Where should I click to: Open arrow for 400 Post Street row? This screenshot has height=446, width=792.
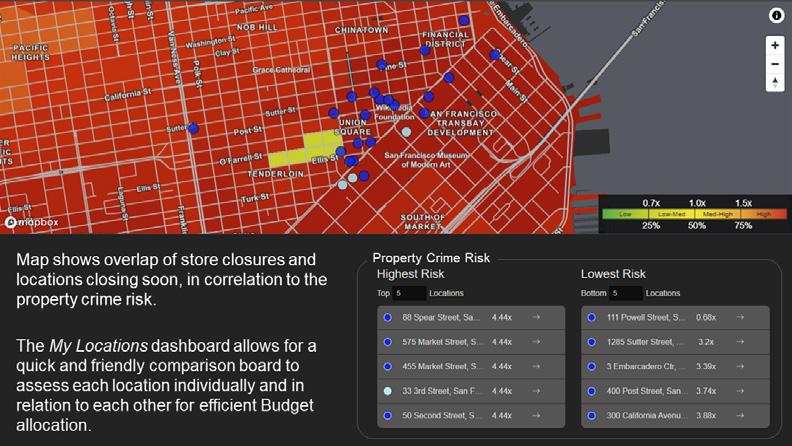[740, 391]
